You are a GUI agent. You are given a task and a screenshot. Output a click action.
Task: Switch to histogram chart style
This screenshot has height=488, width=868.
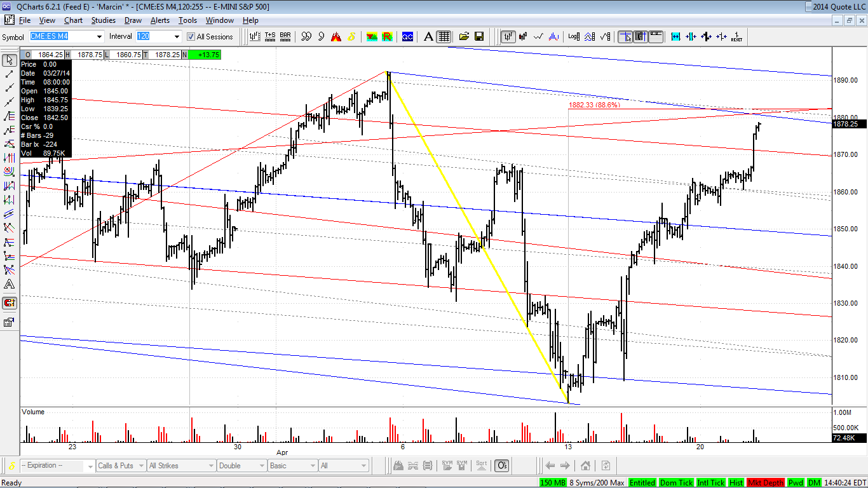(x=553, y=37)
